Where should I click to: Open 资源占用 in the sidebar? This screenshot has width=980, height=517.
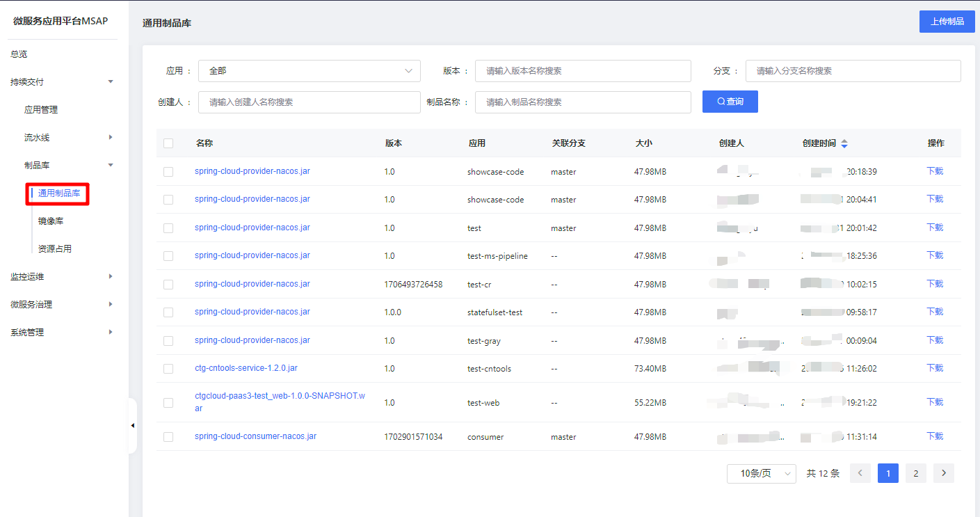pyautogui.click(x=55, y=249)
